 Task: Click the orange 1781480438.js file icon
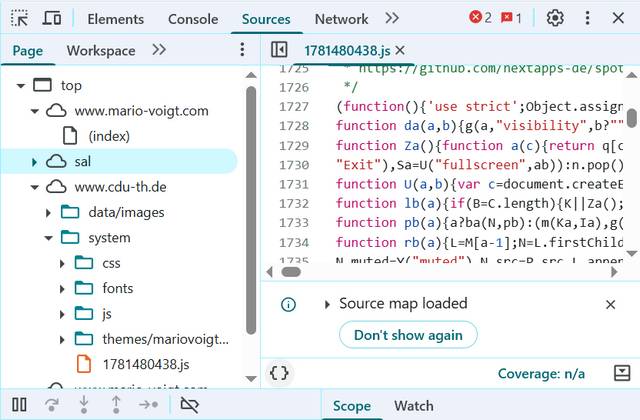tap(84, 364)
